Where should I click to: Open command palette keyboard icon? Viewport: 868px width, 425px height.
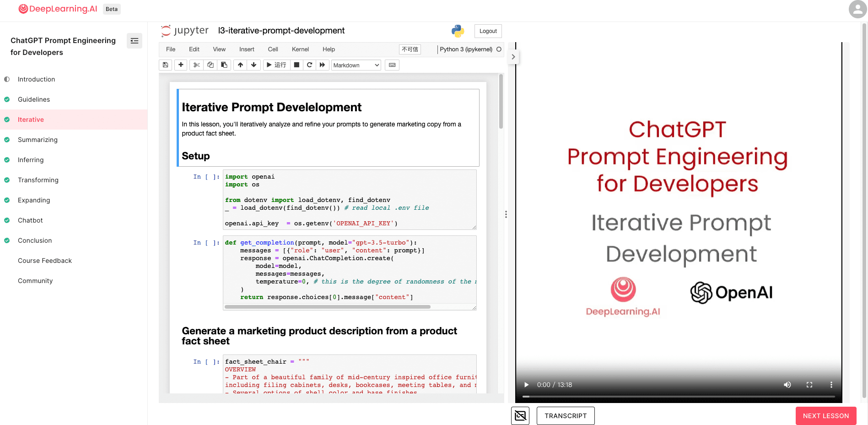[392, 65]
